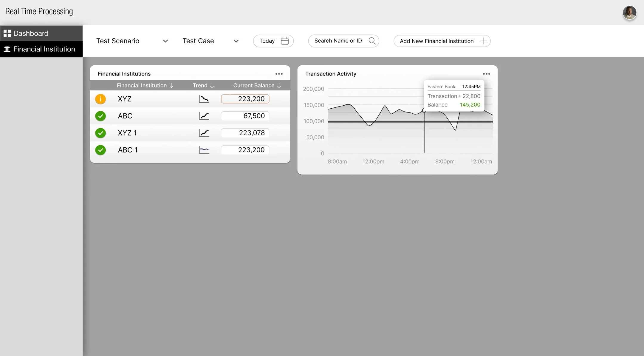644x356 pixels.
Task: Click downward trend icon in XYZ row
Action: [x=204, y=99]
